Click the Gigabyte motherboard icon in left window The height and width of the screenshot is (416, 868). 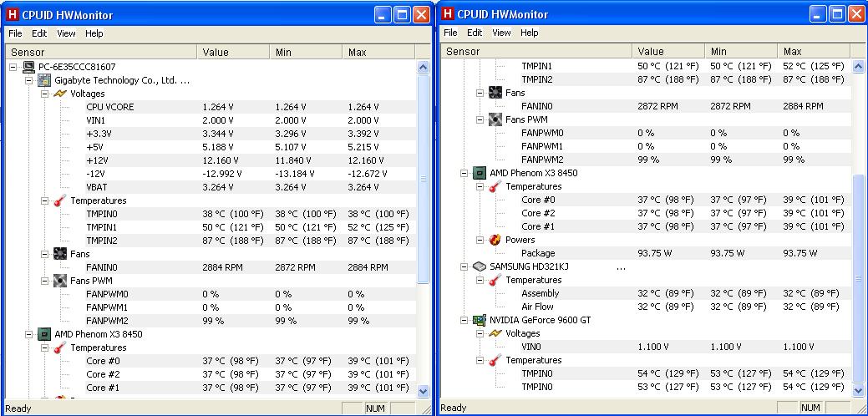44,80
